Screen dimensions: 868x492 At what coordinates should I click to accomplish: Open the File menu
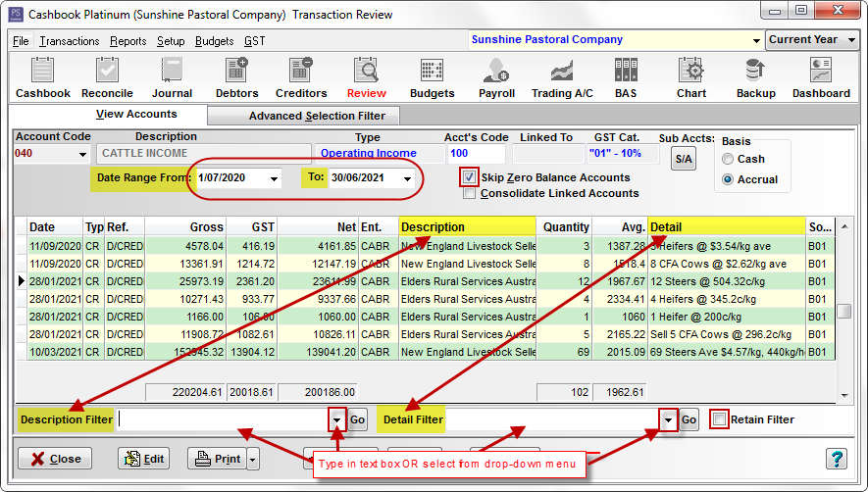click(21, 41)
